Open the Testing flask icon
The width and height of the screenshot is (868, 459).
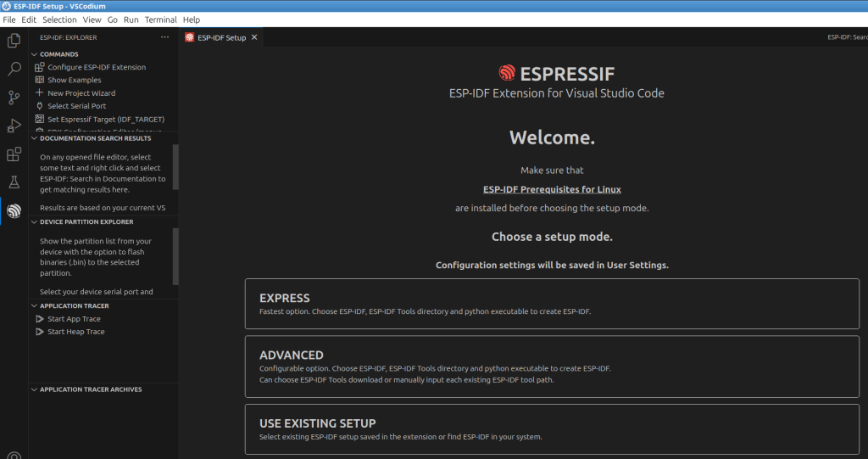pyautogui.click(x=14, y=182)
